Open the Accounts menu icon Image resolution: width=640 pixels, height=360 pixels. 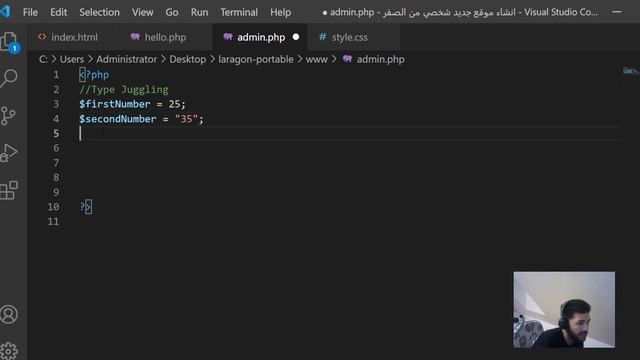(9, 314)
